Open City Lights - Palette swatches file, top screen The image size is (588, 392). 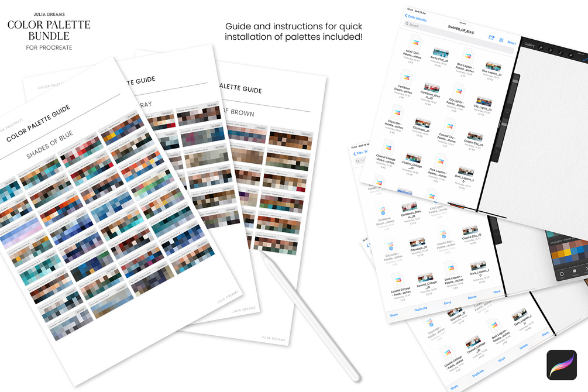click(x=458, y=91)
